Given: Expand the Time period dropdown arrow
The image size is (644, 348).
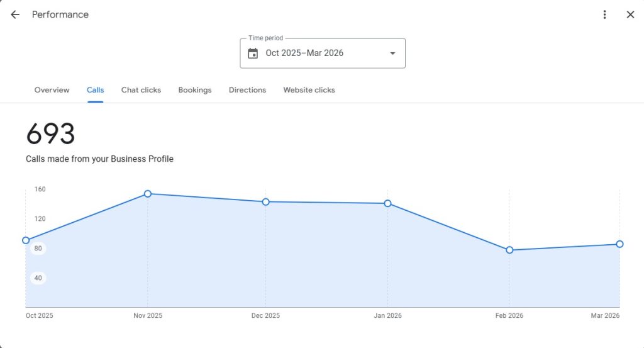Looking at the screenshot, I should click(x=392, y=53).
